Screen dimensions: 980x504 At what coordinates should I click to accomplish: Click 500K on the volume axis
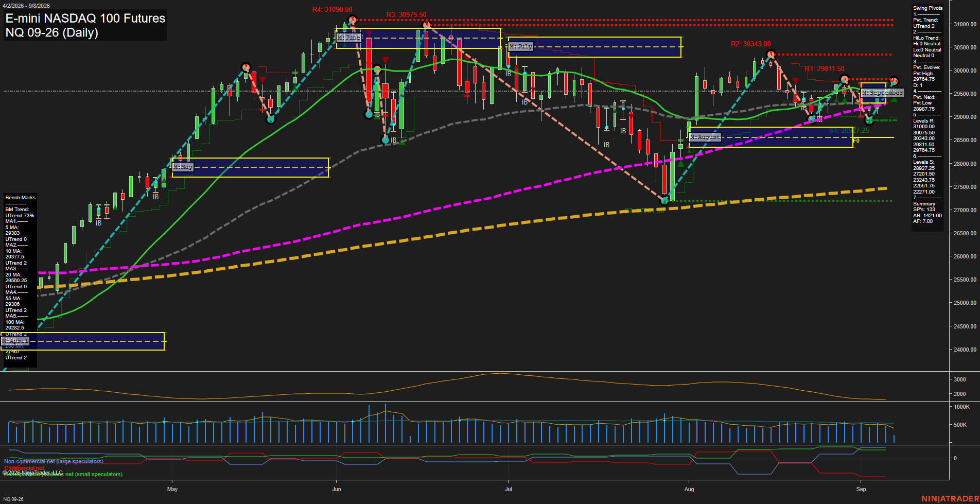[x=960, y=425]
